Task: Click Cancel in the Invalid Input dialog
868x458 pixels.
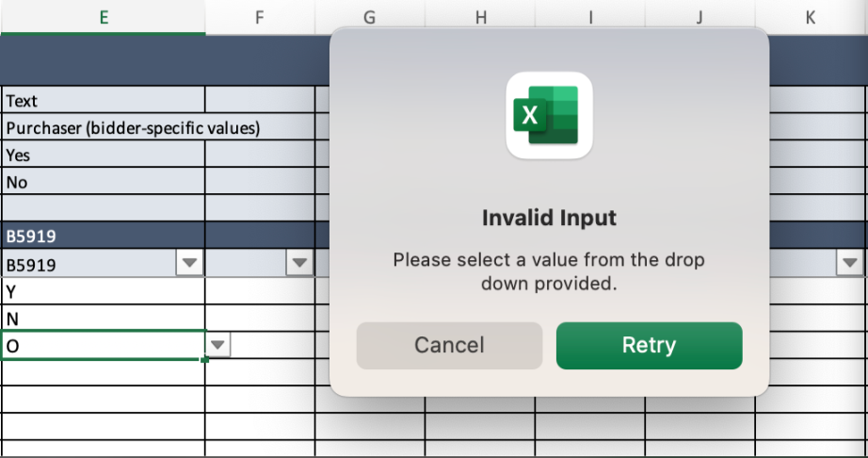Action: click(449, 346)
